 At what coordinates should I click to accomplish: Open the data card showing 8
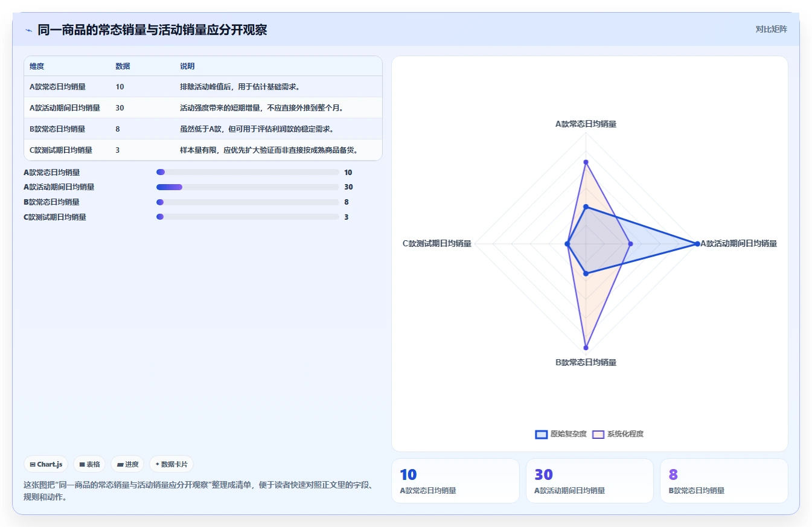coord(724,481)
